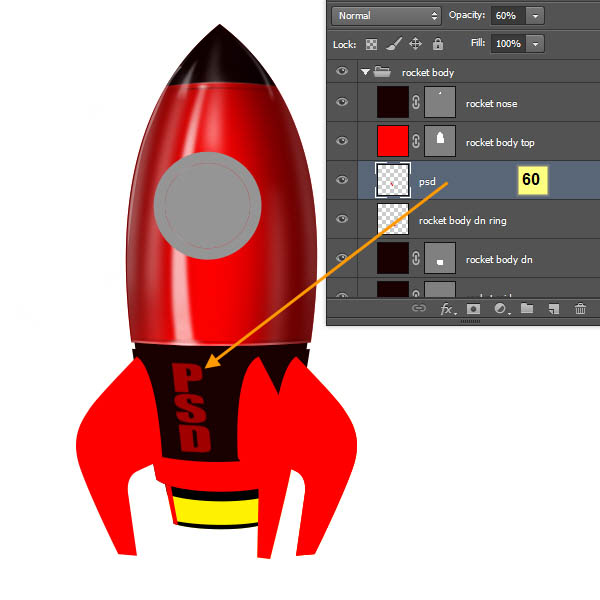Click the rocket body top red thumbnail
The height and width of the screenshot is (600, 600).
(x=392, y=141)
